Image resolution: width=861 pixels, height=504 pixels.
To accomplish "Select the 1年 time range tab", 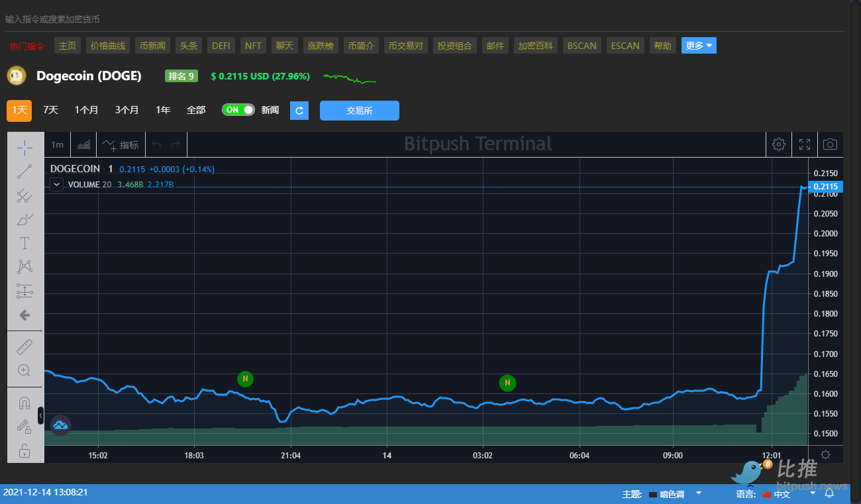I will pos(163,110).
